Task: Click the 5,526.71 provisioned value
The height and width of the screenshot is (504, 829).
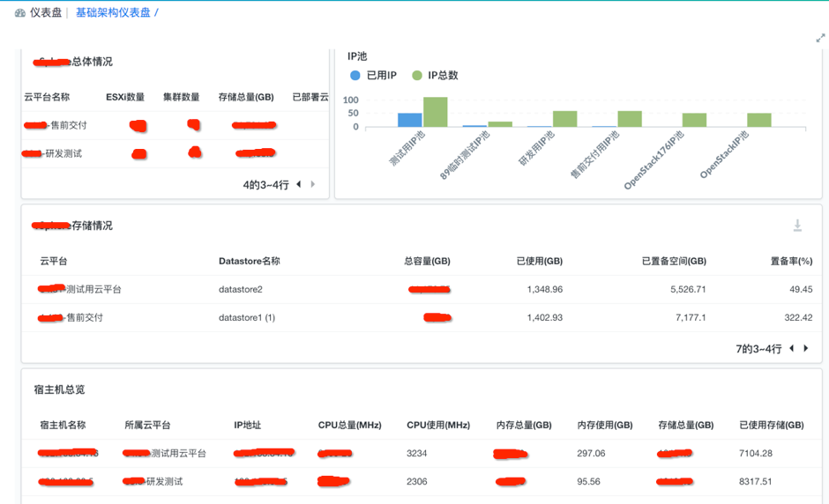Action: point(688,290)
